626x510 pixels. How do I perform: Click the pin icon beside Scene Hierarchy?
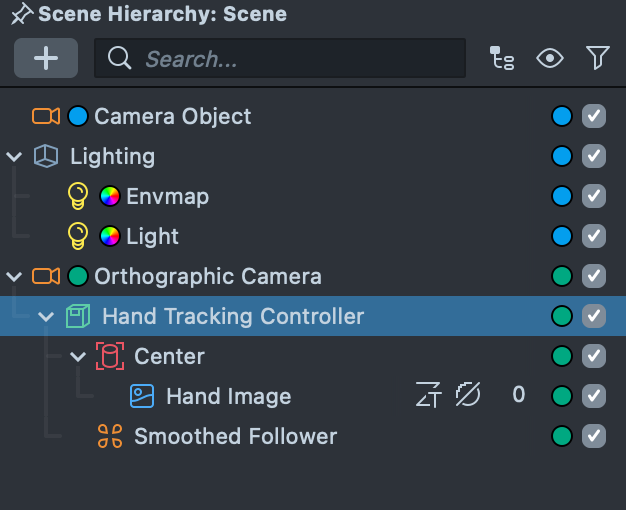coord(22,14)
